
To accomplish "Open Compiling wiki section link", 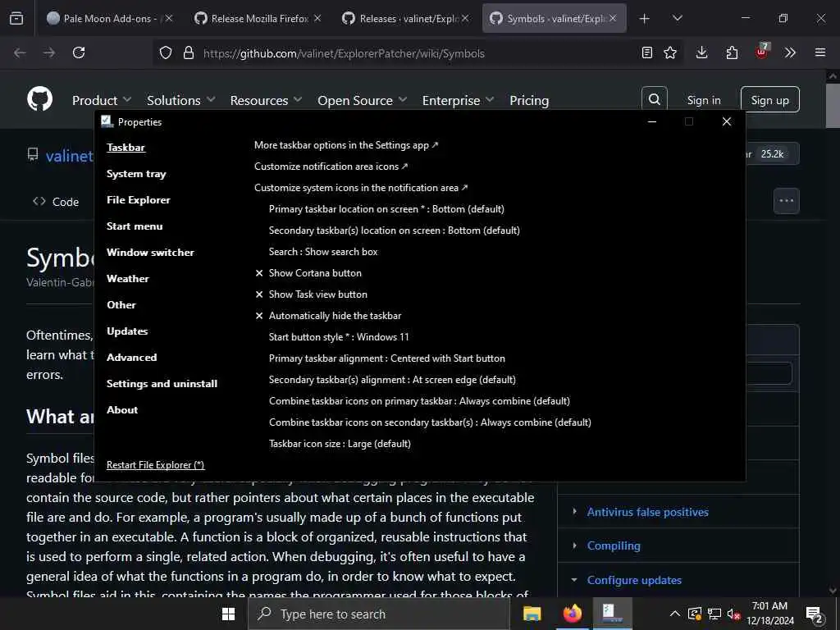I will pyautogui.click(x=614, y=546).
